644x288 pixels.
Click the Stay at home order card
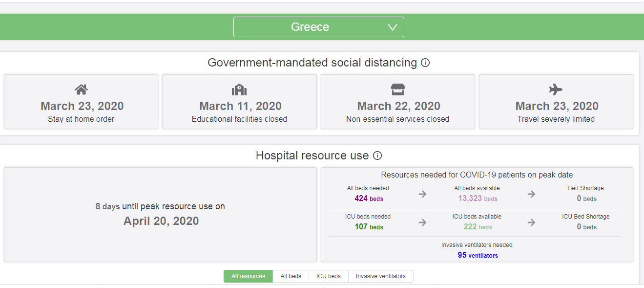pos(81,102)
